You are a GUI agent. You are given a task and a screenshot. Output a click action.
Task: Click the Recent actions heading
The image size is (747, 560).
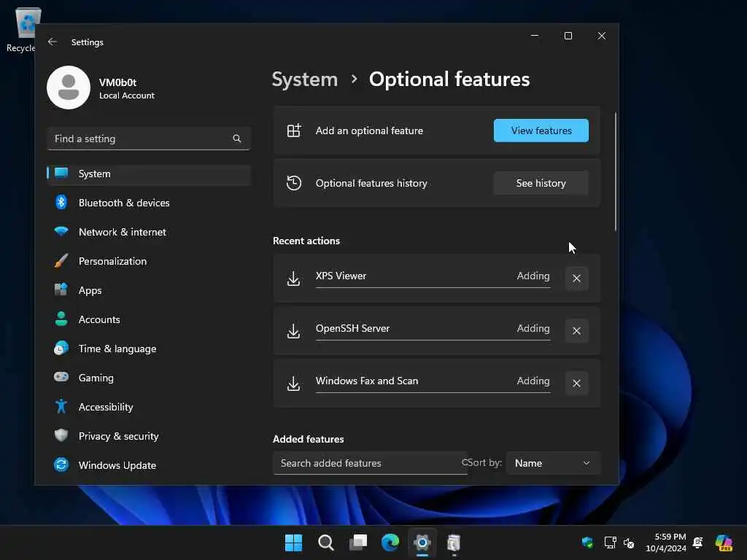click(x=306, y=241)
